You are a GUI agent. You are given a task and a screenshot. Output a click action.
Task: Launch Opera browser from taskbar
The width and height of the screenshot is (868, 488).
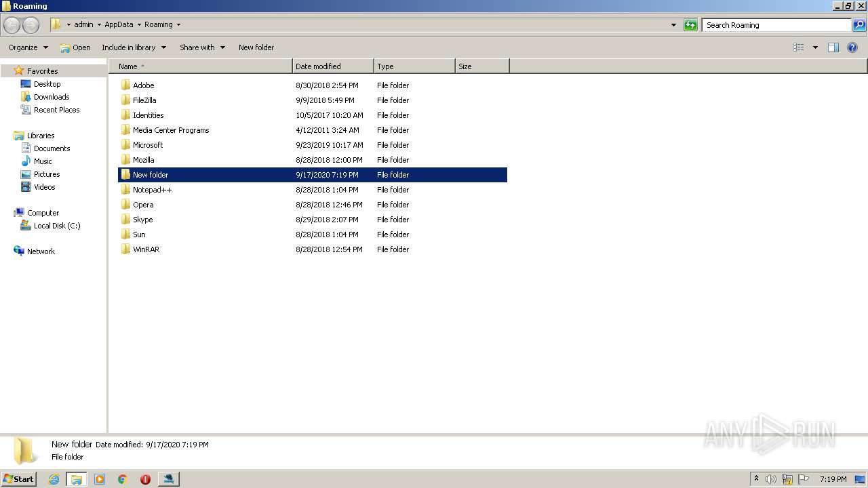145,479
